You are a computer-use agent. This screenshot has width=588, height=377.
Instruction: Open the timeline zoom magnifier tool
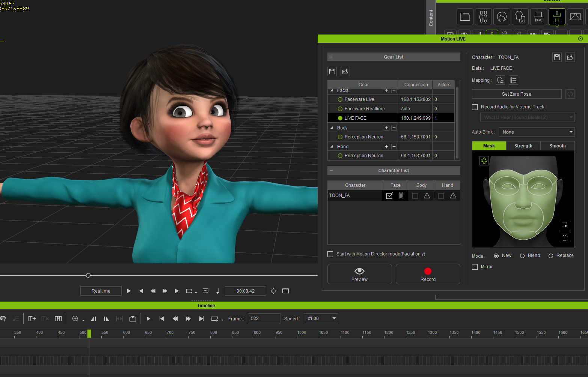point(75,318)
